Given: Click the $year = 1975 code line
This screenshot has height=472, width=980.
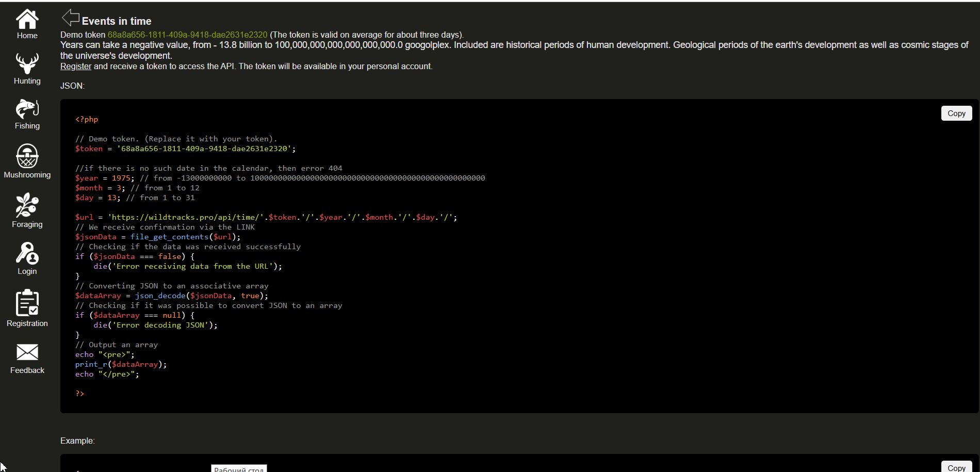Looking at the screenshot, I should point(280,178).
